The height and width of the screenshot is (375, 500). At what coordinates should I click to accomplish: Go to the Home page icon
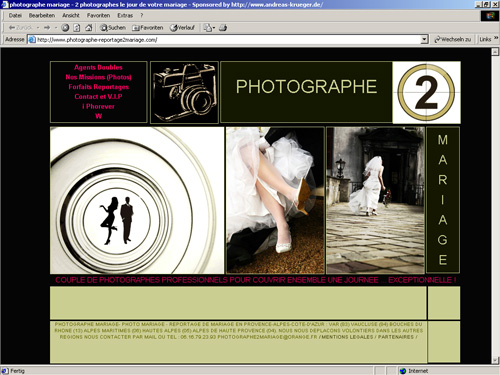88,28
